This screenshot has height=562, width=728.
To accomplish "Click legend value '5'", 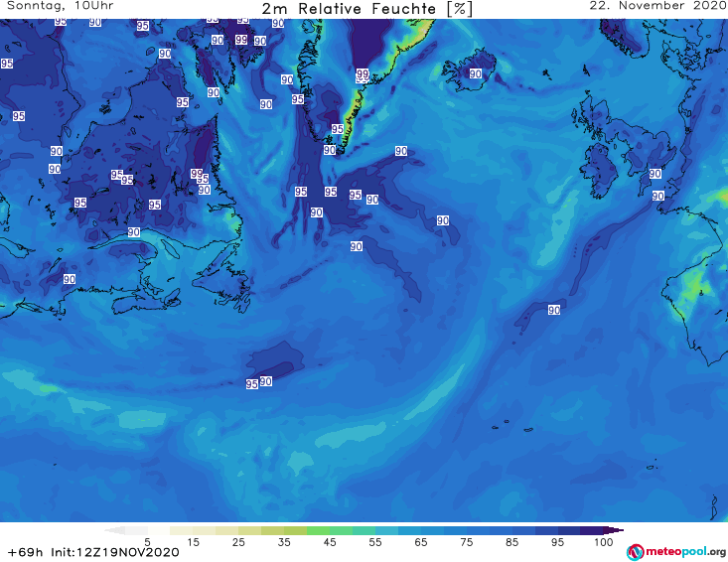I will click(147, 542).
